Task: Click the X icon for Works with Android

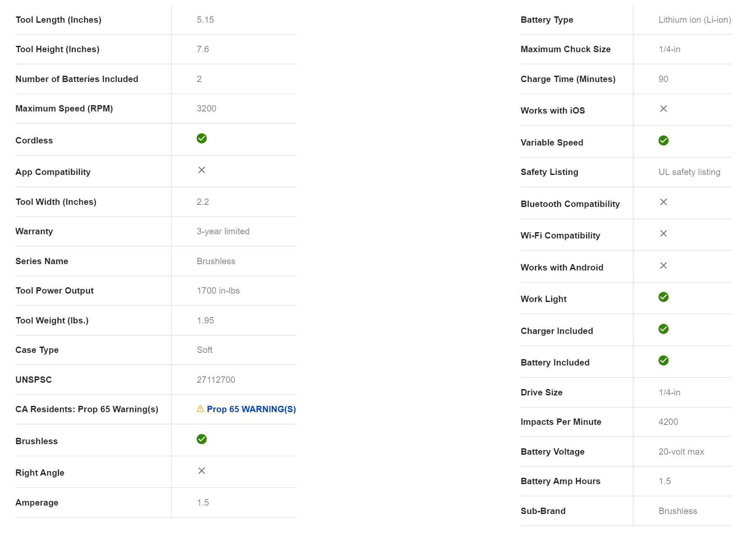Action: [x=664, y=265]
